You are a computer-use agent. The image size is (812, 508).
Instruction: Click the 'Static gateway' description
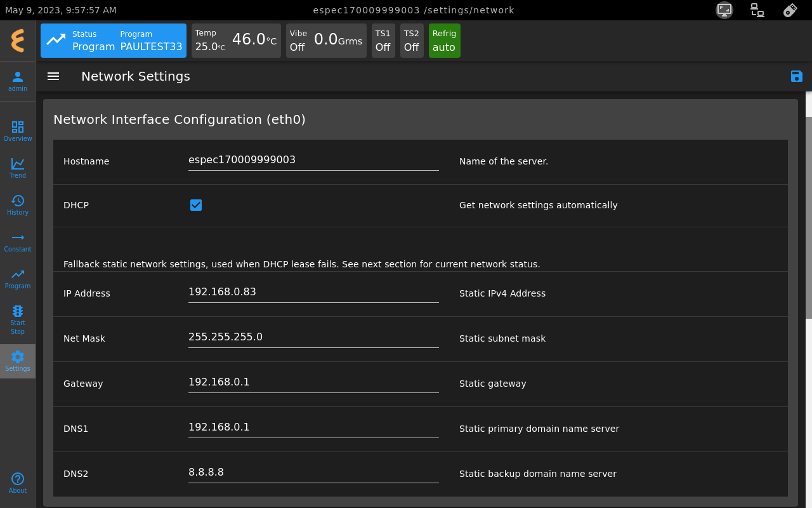pyautogui.click(x=493, y=384)
